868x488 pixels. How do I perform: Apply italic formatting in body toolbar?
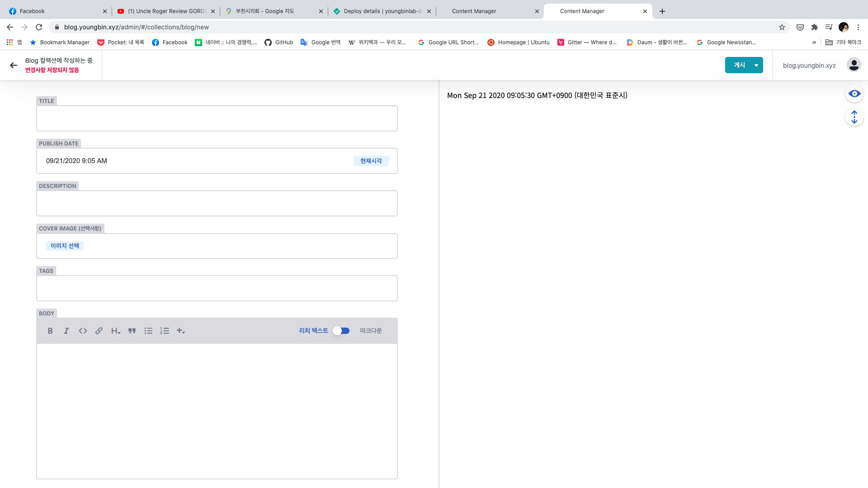pos(66,331)
